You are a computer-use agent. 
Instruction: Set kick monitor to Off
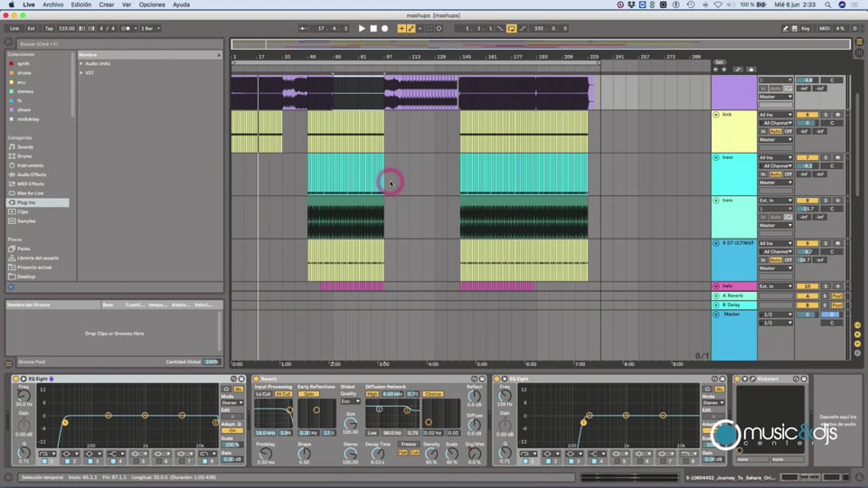(x=788, y=131)
